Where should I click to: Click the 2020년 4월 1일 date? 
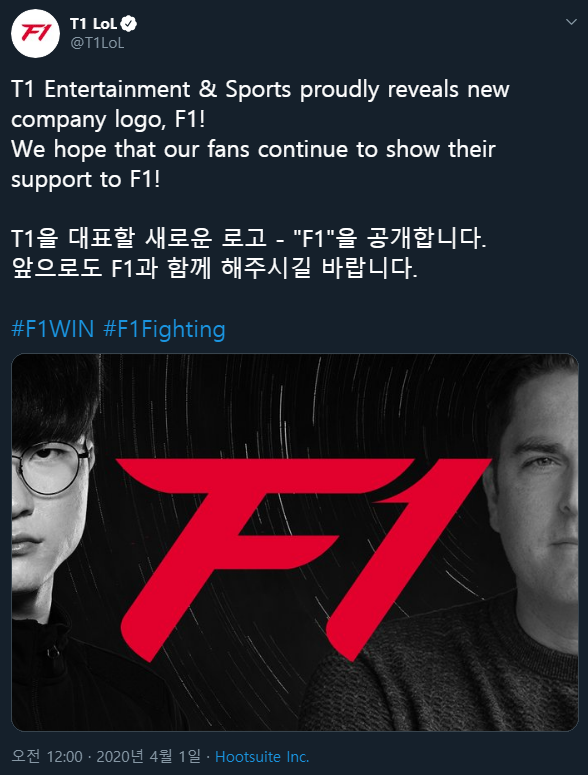click(x=149, y=756)
